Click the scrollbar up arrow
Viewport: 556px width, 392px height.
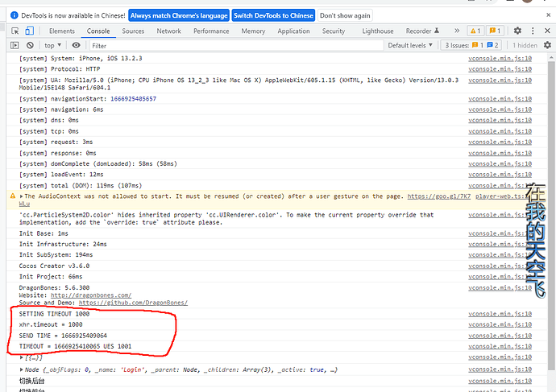point(551,57)
